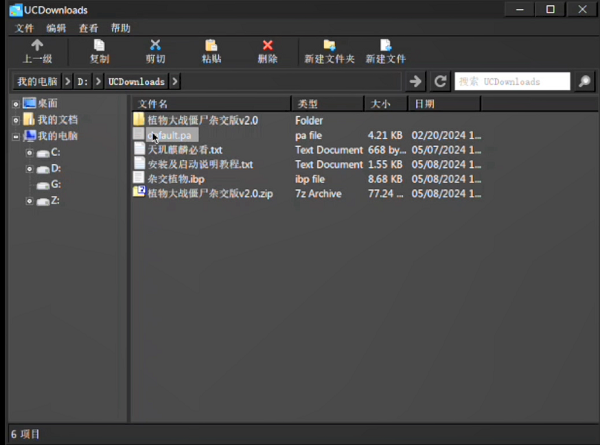
Task: Create a new file with 新建文件 icon
Action: 385,46
